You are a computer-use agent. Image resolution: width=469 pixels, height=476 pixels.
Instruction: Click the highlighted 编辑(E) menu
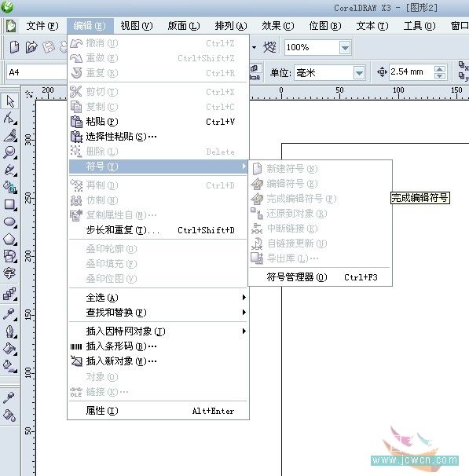pyautogui.click(x=90, y=26)
